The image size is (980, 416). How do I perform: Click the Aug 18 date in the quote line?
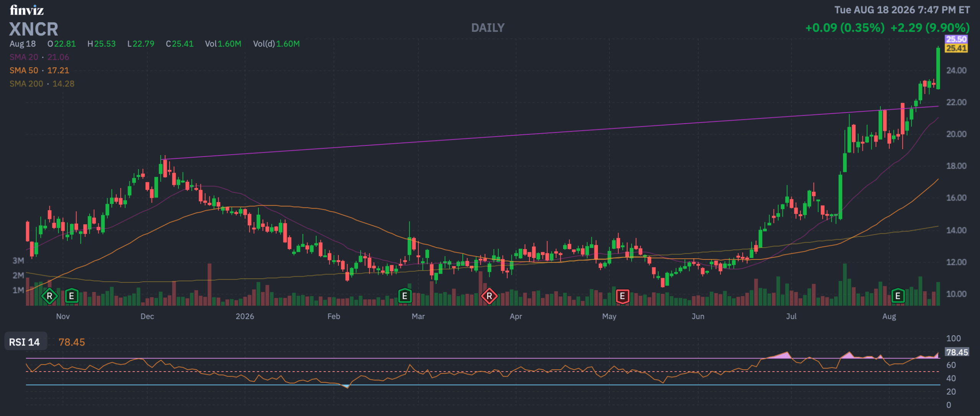click(x=23, y=44)
